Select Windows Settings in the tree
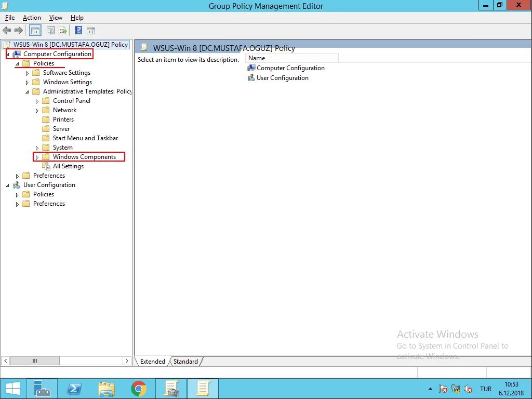 67,82
